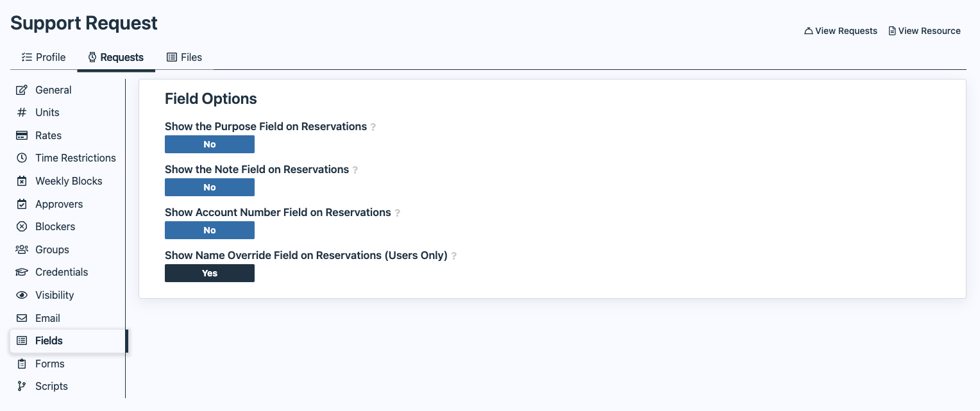Show help for the Purpose Field option
This screenshot has width=980, height=411.
(x=373, y=127)
